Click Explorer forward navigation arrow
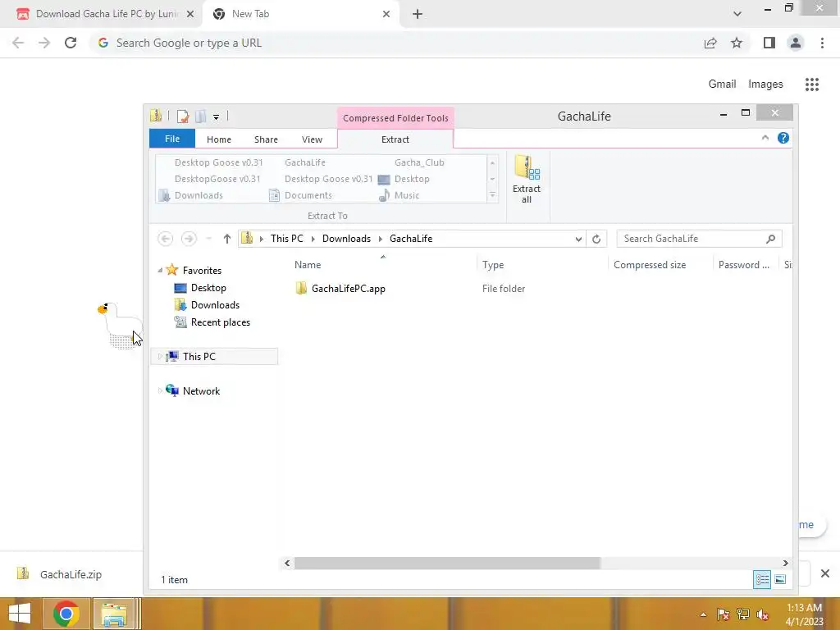This screenshot has height=630, width=840. 189,239
